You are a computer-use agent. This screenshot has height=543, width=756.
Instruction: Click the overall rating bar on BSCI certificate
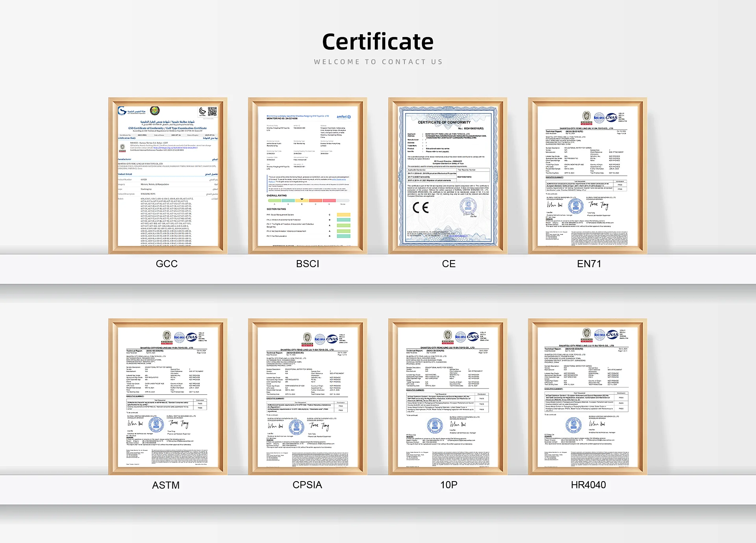[x=308, y=201]
